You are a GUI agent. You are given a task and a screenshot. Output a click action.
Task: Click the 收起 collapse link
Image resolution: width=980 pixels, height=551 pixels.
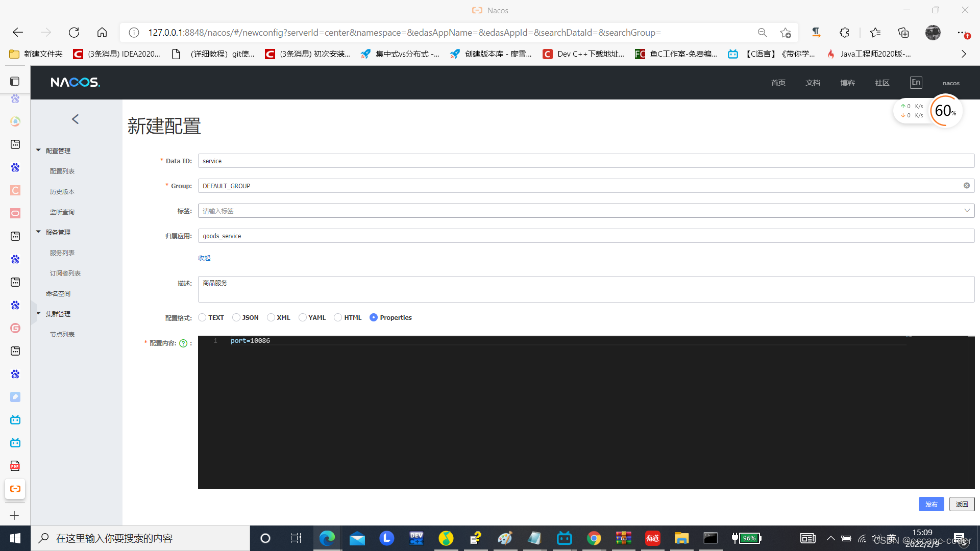click(204, 258)
